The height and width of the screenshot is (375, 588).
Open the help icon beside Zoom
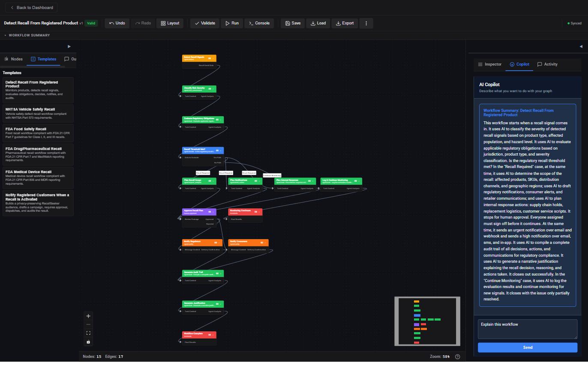457,357
